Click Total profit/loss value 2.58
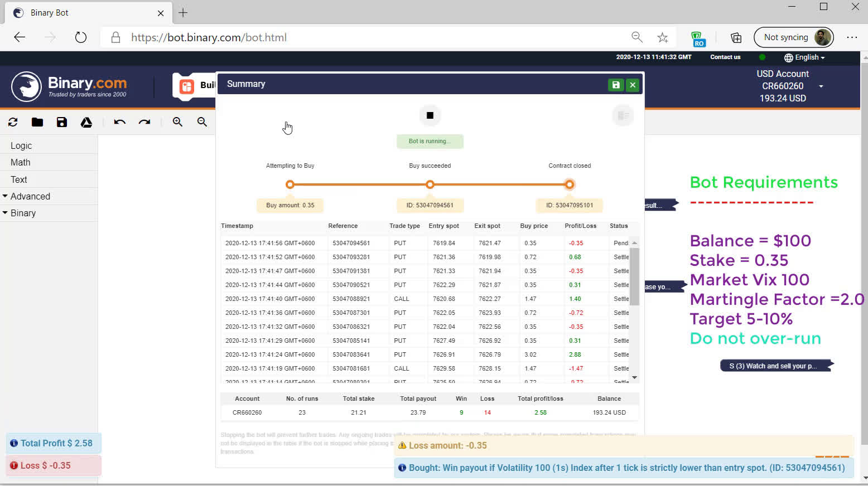 (x=540, y=412)
